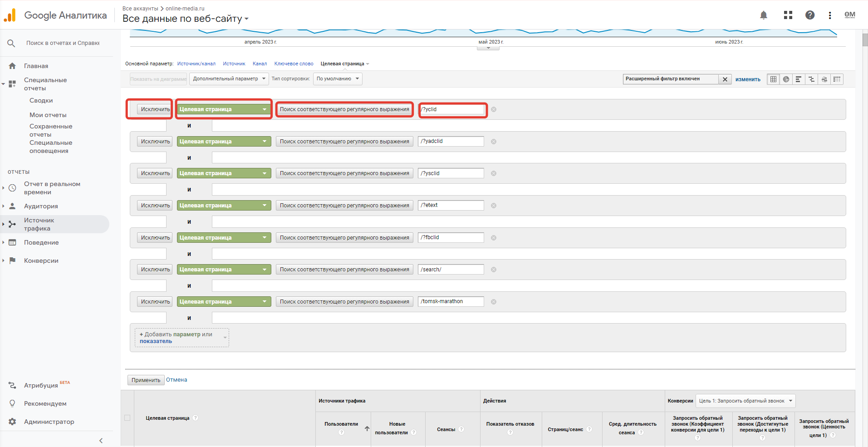Open Все данные по веб-сайту view selector
The height and width of the screenshot is (447, 868).
pyautogui.click(x=186, y=19)
